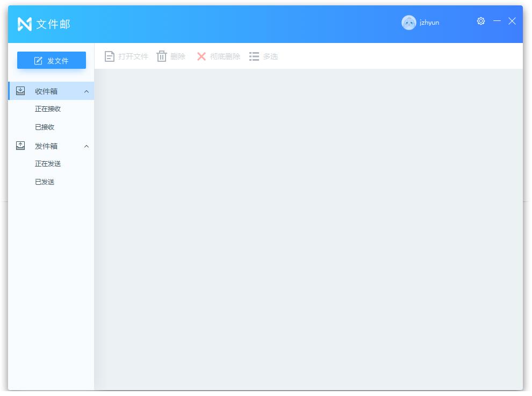Select the 发件箱 outbox folder
The height and width of the screenshot is (396, 532).
pyautogui.click(x=51, y=146)
